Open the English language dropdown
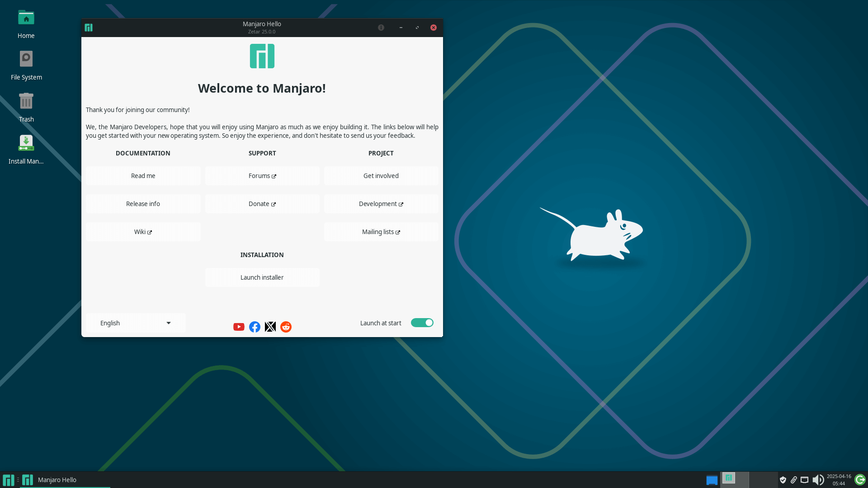 click(135, 323)
